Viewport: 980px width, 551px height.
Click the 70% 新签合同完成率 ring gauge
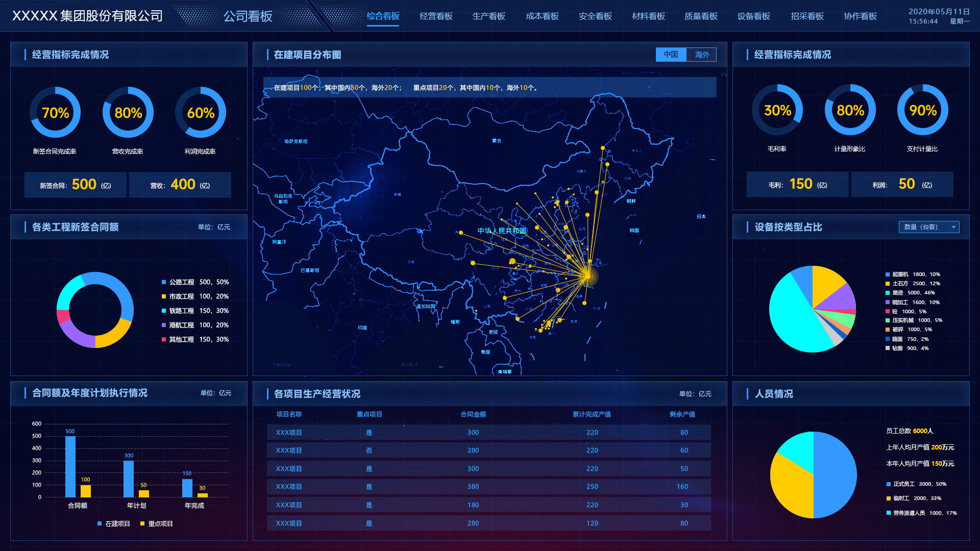click(55, 112)
